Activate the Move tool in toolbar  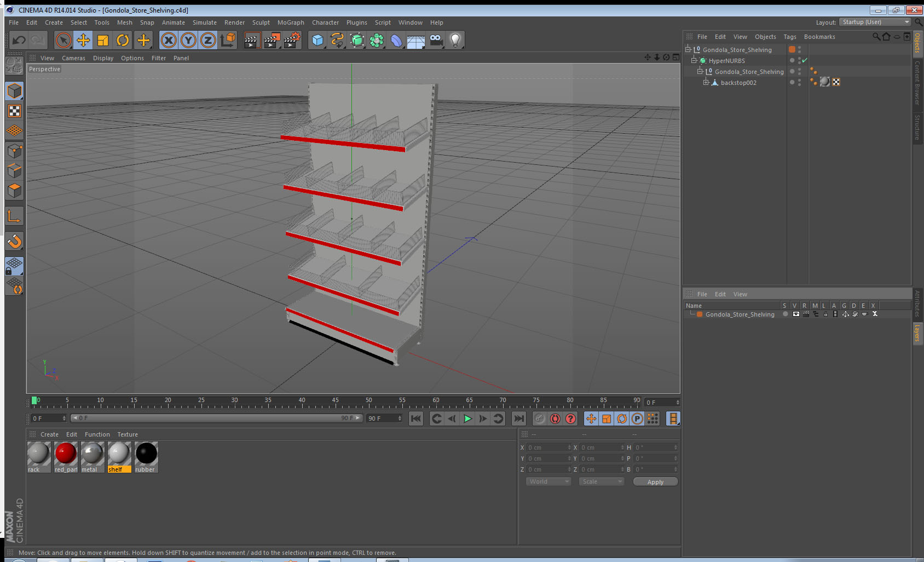[x=83, y=40]
